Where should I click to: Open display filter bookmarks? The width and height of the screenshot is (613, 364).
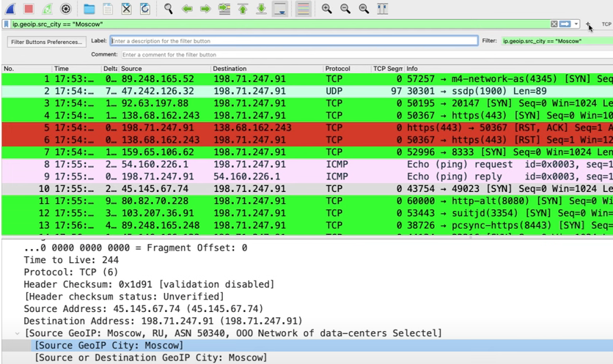7,24
